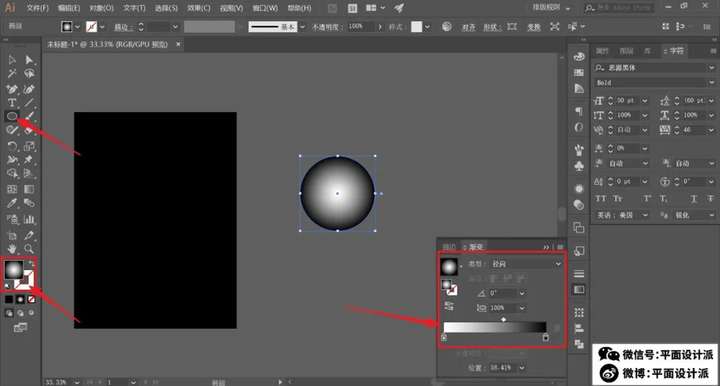The width and height of the screenshot is (720, 386).
Task: Activate the Hand tool
Action: click(12, 249)
